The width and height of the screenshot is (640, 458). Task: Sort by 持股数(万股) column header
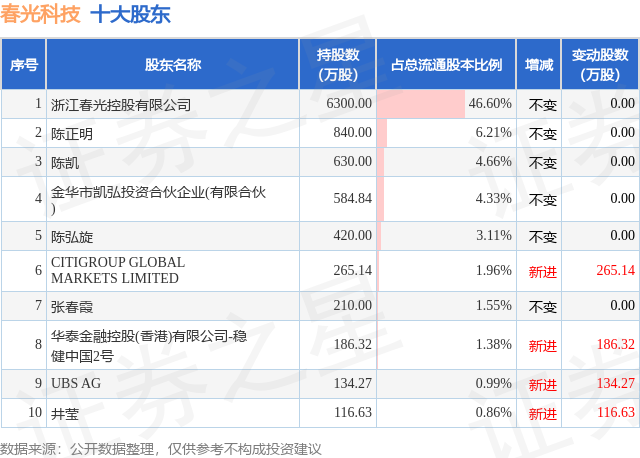[338, 65]
